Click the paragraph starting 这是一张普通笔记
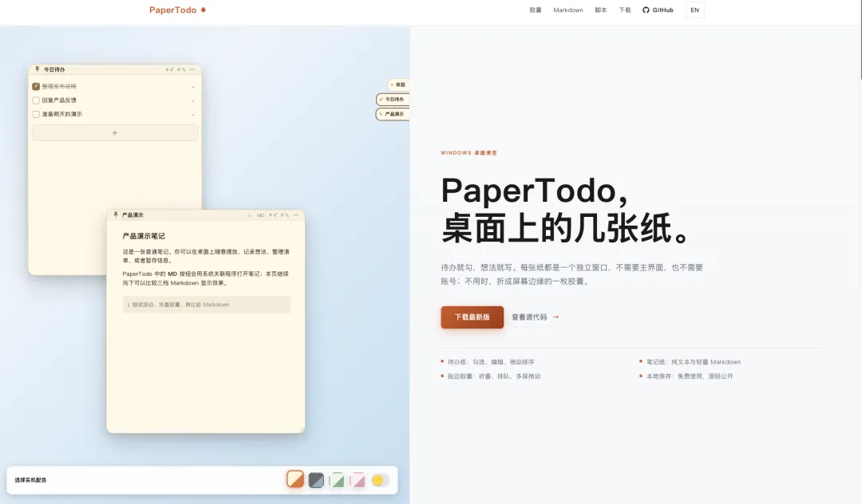862x504 pixels. pos(206,256)
